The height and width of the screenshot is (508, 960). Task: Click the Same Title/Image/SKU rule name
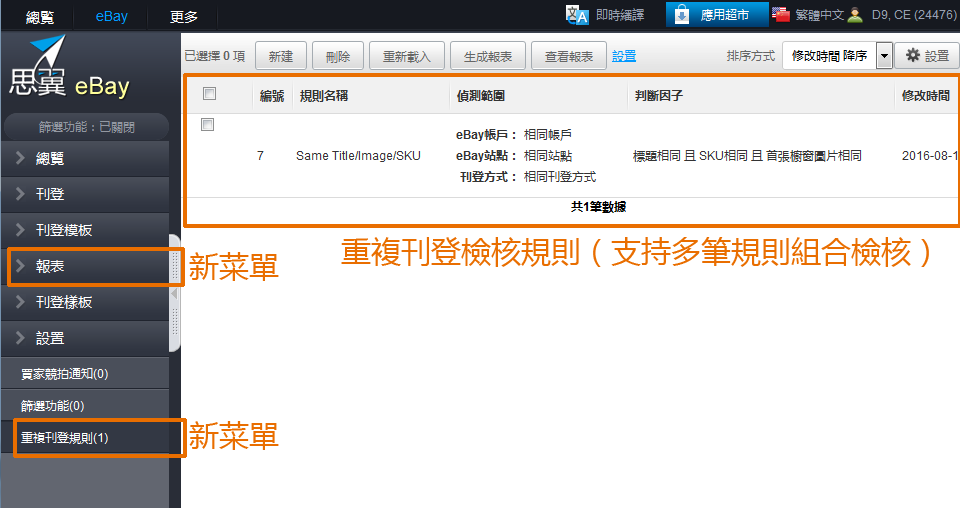[x=358, y=155]
